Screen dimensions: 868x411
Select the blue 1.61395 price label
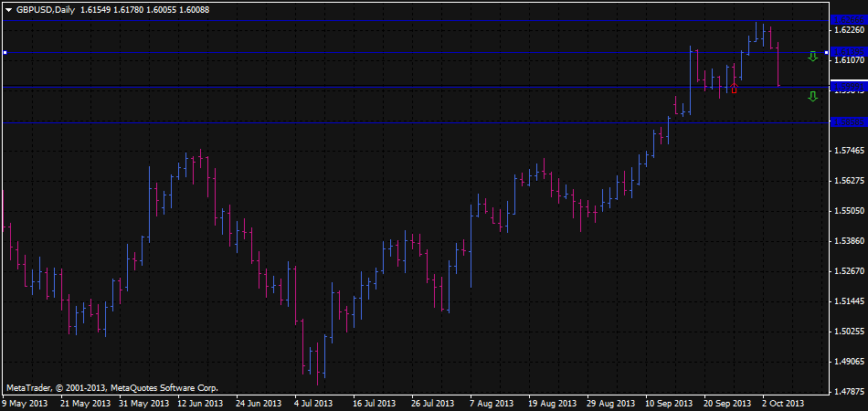tap(849, 53)
